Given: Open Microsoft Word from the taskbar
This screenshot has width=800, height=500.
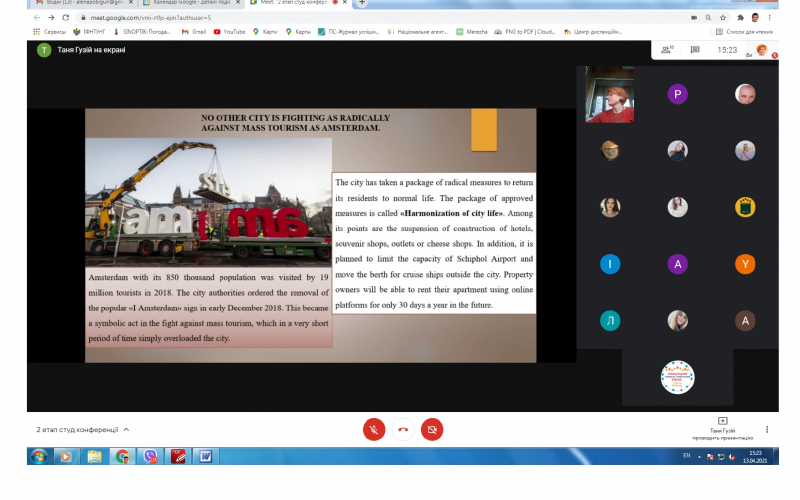Looking at the screenshot, I should 206,456.
